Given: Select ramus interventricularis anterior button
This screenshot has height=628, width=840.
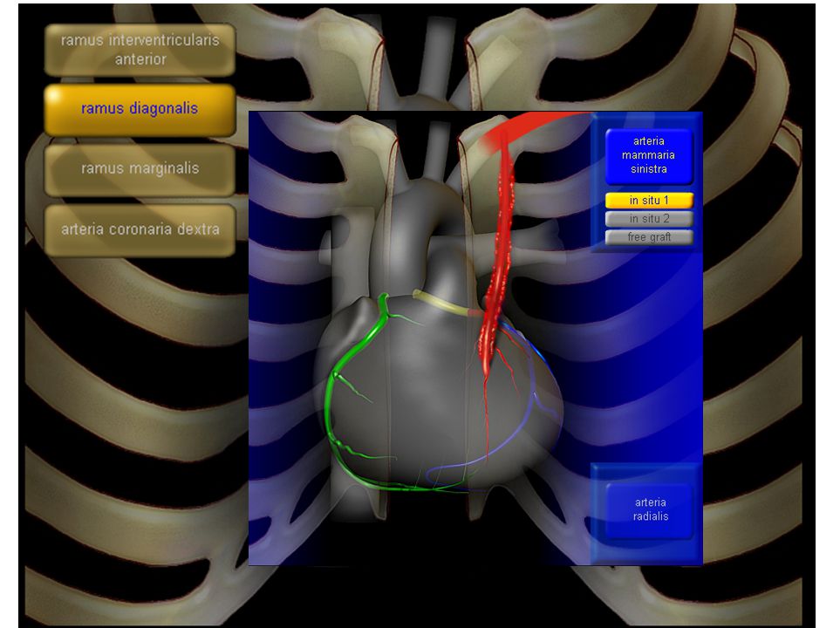Looking at the screenshot, I should (x=140, y=50).
